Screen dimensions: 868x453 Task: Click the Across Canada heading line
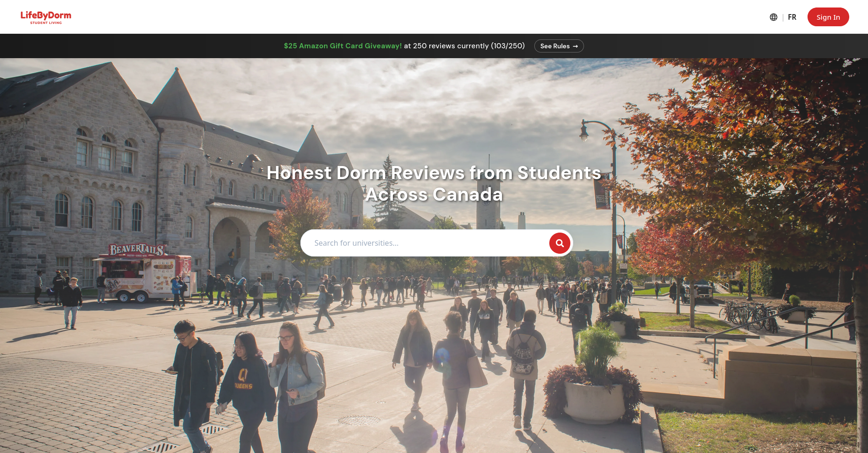(x=434, y=194)
